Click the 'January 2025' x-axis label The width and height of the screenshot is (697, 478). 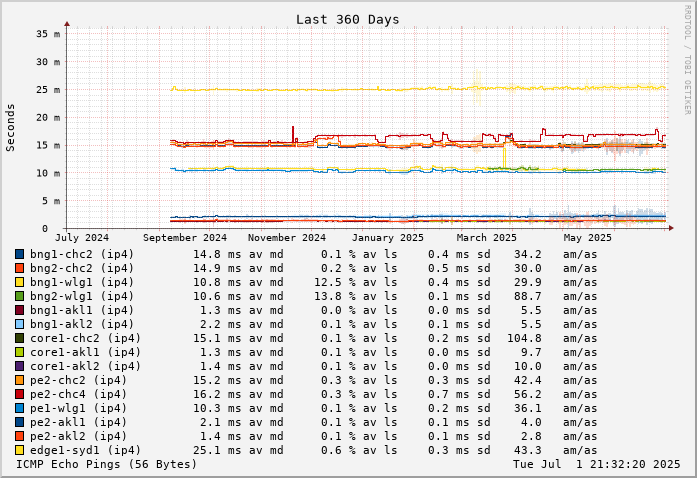[388, 238]
